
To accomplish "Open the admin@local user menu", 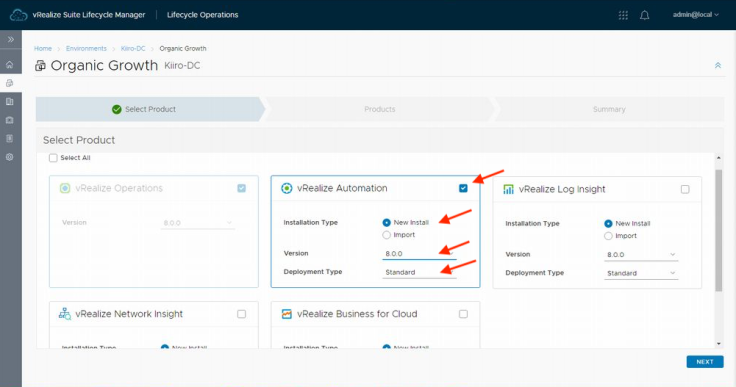I will [696, 15].
